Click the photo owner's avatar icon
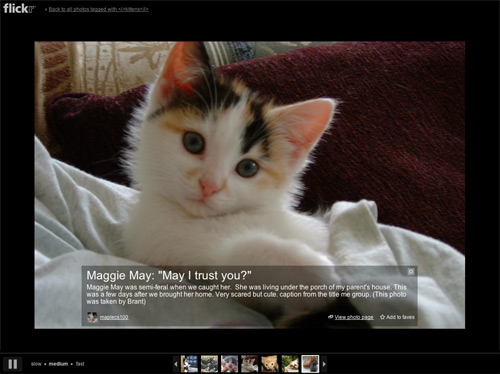This screenshot has width=500, height=374. [x=92, y=317]
